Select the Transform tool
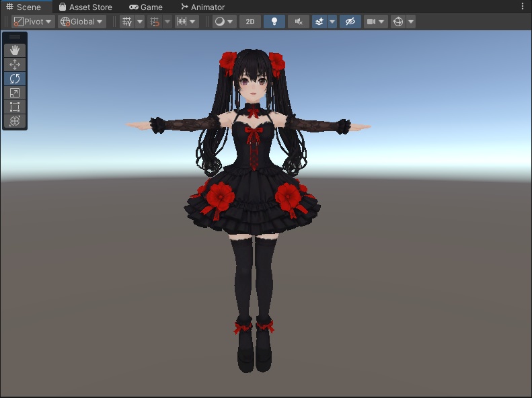Screen dimensions: 532x398 [15, 122]
